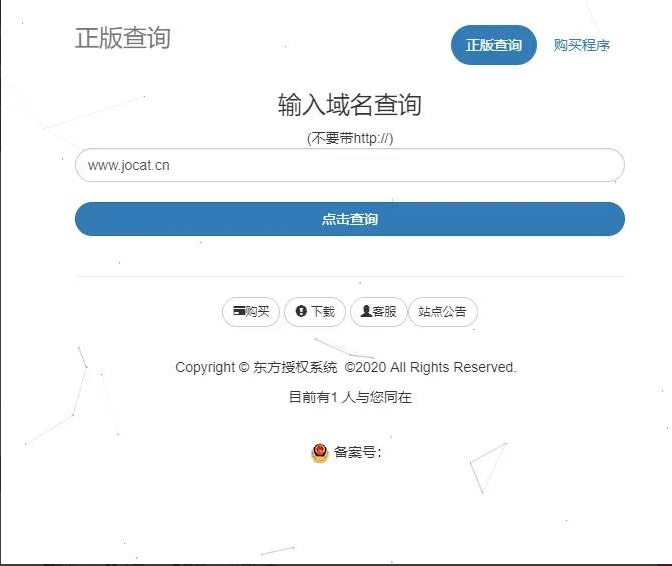Click the user silhouette icon beside 客服

tap(366, 311)
